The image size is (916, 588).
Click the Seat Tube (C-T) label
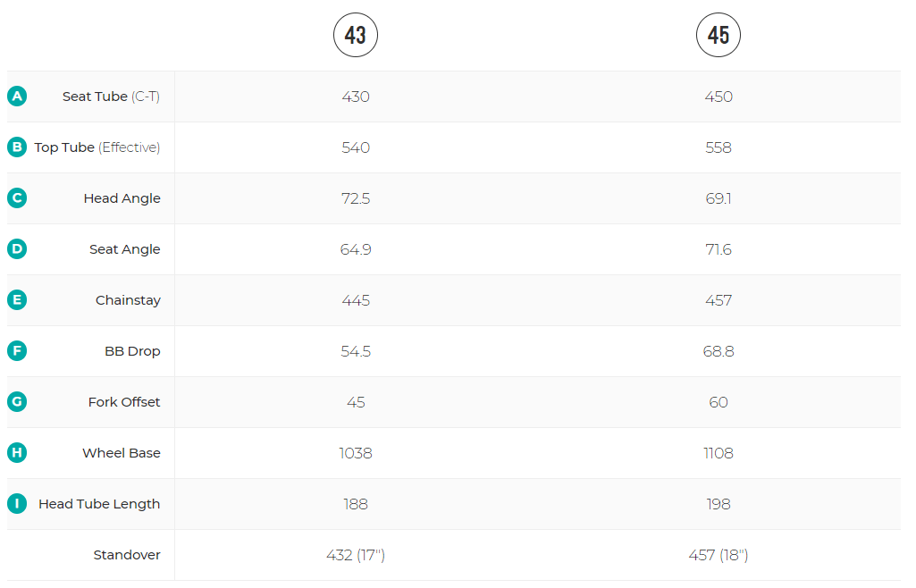point(111,97)
